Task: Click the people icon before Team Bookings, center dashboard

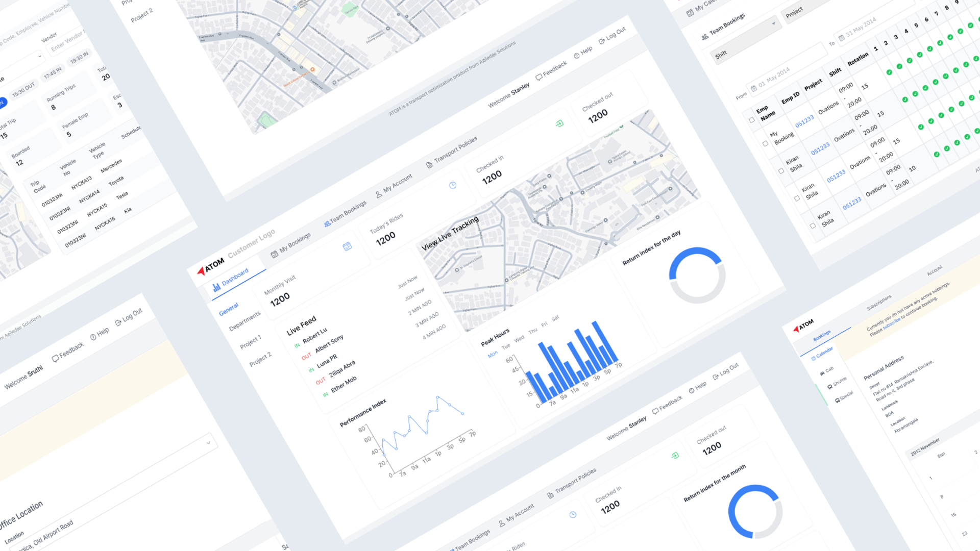Action: point(327,224)
